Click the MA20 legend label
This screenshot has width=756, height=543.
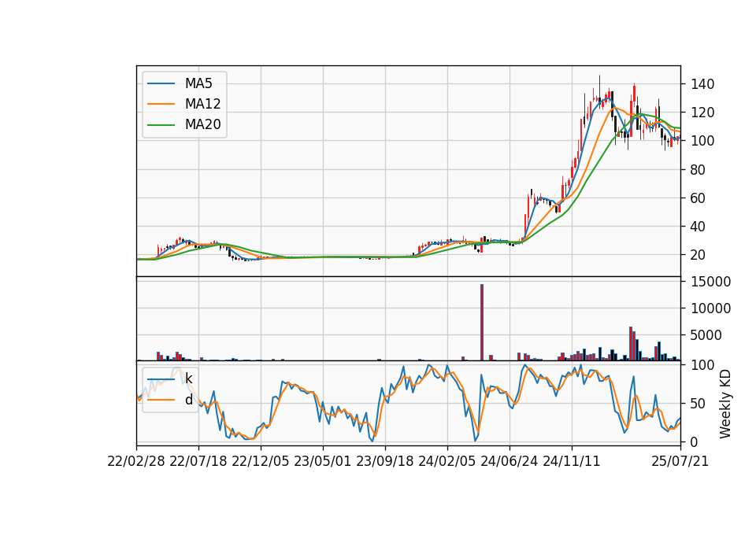202,124
